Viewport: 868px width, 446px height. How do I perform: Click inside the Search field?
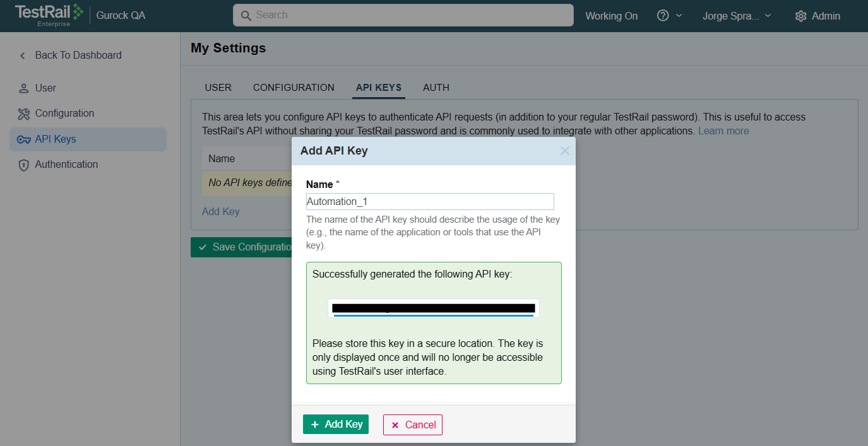click(403, 15)
